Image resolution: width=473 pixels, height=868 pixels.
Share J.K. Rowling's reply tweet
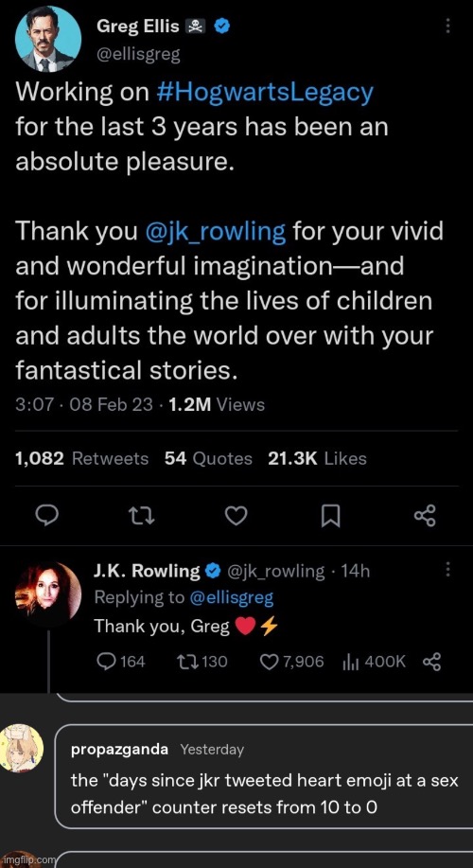[431, 662]
